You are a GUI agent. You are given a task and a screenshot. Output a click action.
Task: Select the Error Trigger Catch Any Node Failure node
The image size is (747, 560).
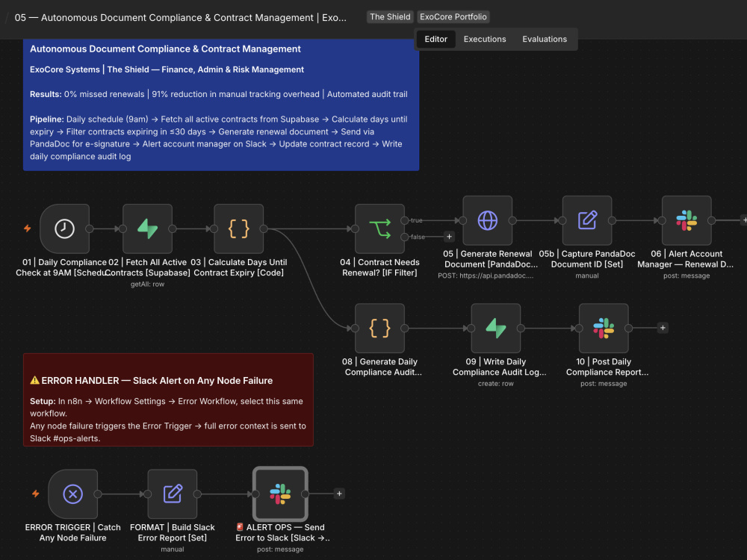(73, 494)
